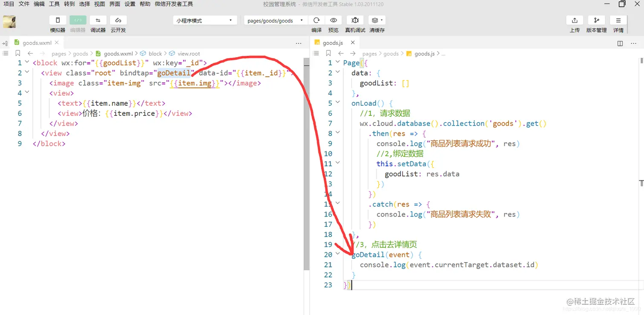Viewport: 644px width, 315px height.
Task: Open the 微信开发者工具 menu
Action: (174, 4)
